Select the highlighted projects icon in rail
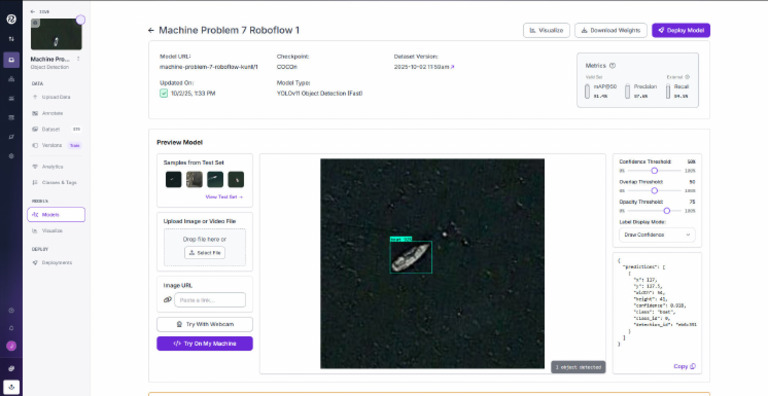 click(x=11, y=60)
